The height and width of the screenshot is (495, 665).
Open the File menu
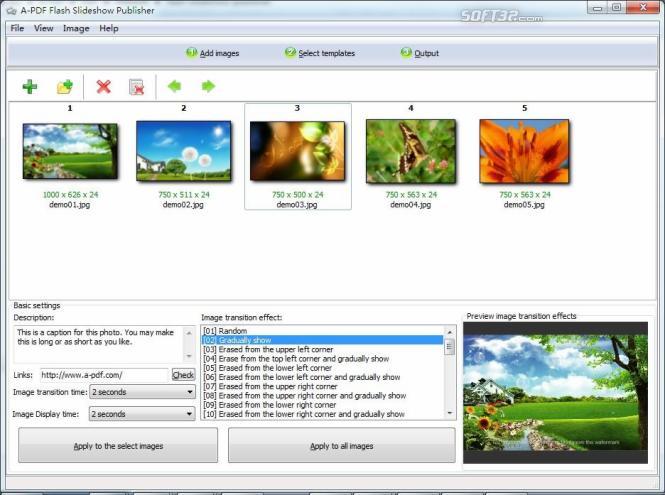coord(17,28)
